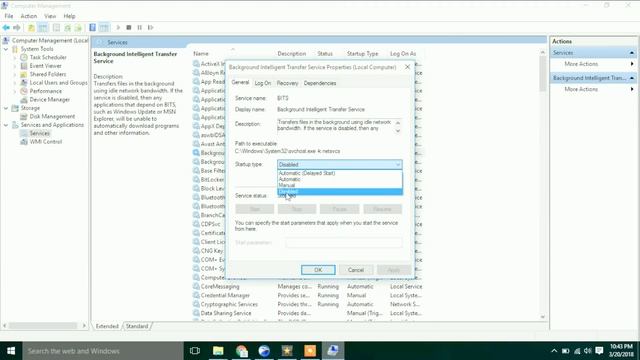Choose Automatic startup type option
640x360 pixels.
click(340, 179)
